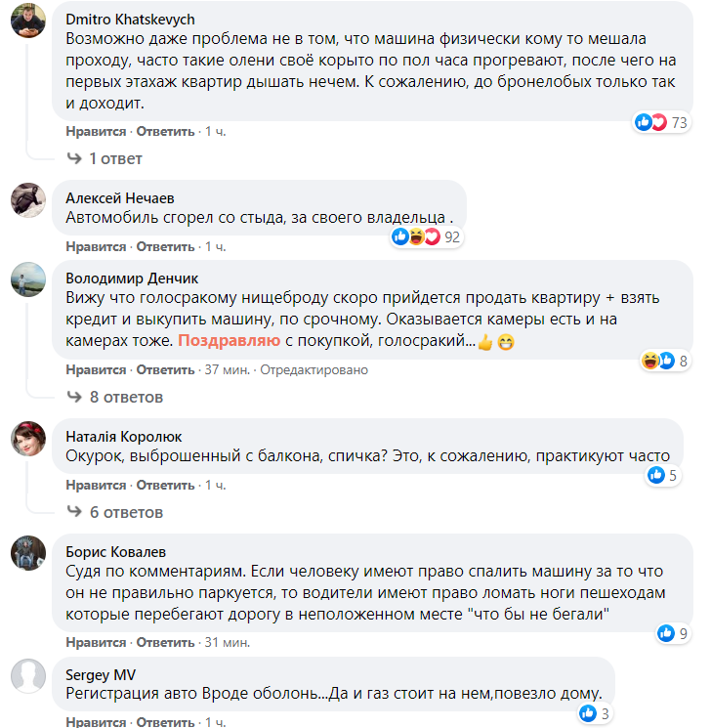Open Sergey MV's profile name link
The width and height of the screenshot is (711, 728).
click(101, 675)
